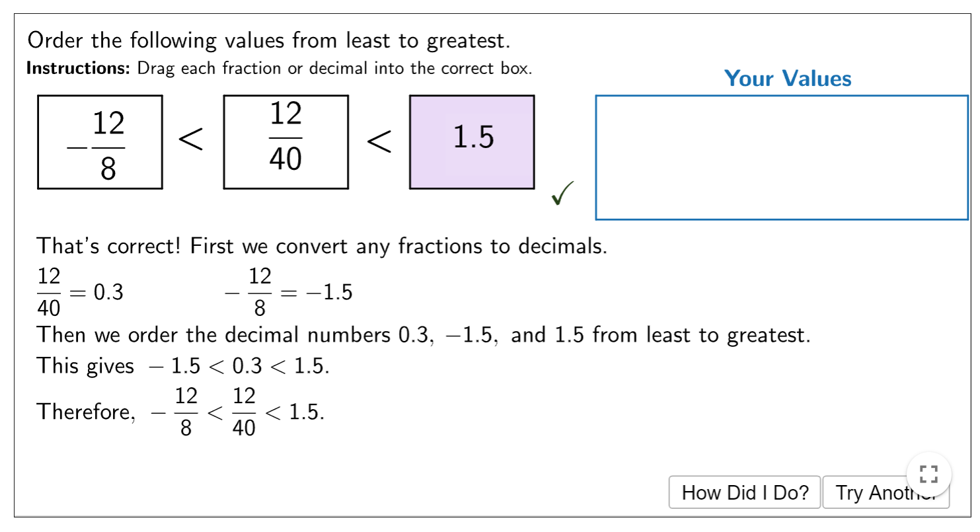Click the −12/8 = −1.5 conversion equation
This screenshot has height=532, width=980.
point(288,292)
